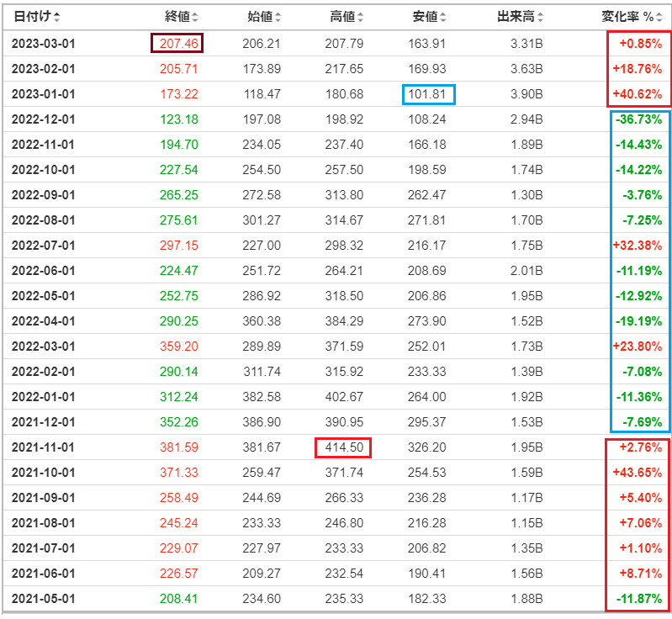Viewport: 672px width, 619px height.
Task: Select volume value 3.31B
Action: [x=526, y=43]
